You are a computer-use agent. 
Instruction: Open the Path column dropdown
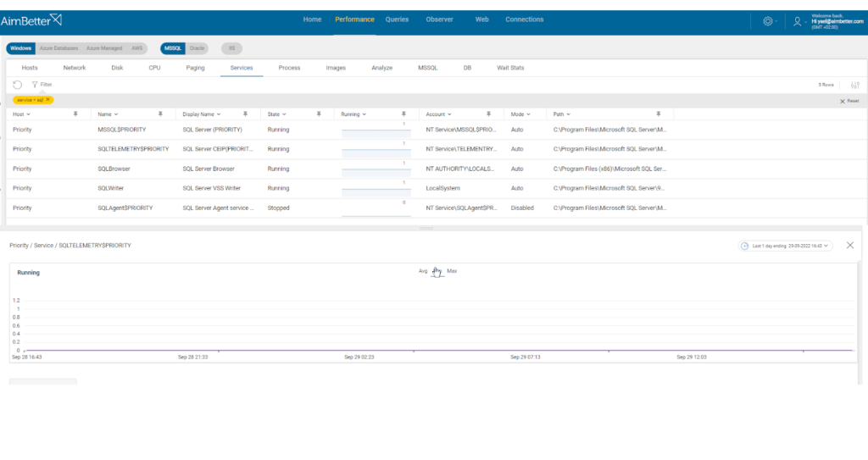click(568, 114)
